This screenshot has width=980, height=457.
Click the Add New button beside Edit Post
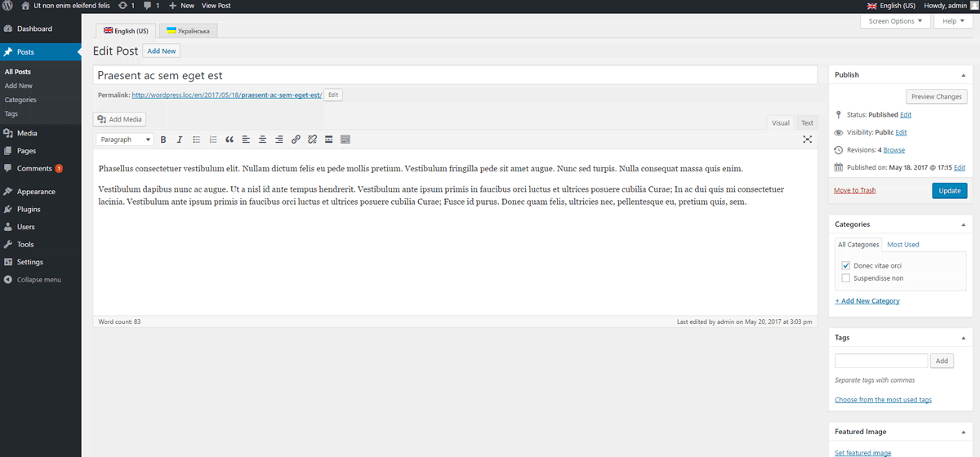pyautogui.click(x=162, y=51)
